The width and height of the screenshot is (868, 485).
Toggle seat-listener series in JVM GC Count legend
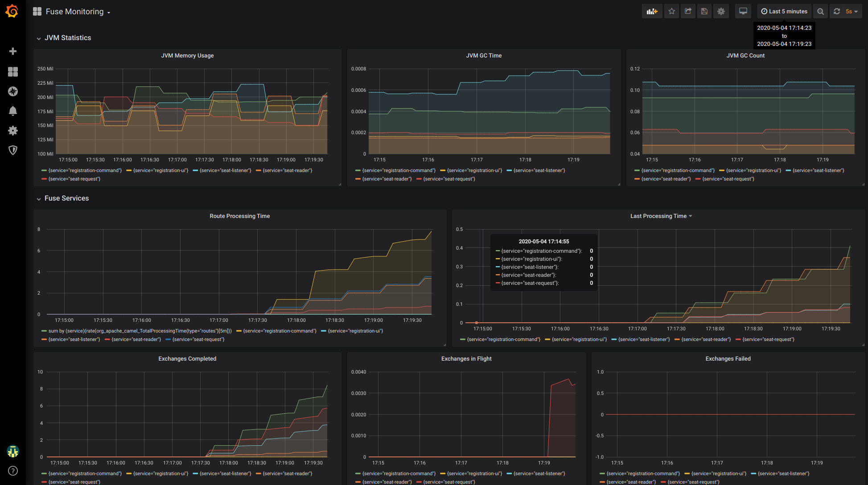click(x=819, y=170)
